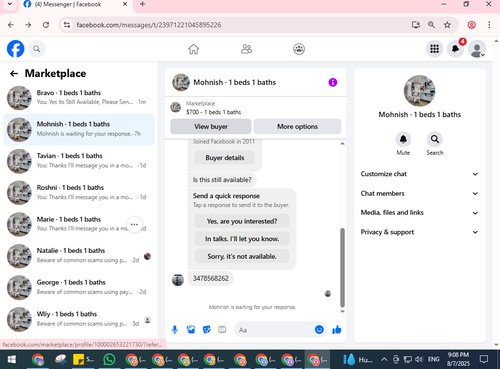
Task: Click the chat scrollbar thumb
Action: point(342,267)
